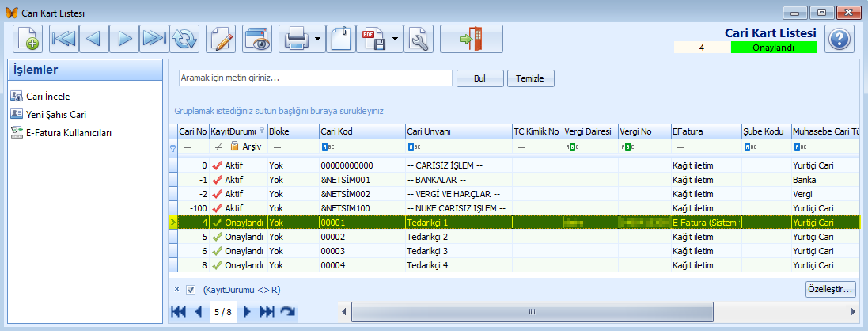Open attachments with paperclip document icon

click(341, 39)
